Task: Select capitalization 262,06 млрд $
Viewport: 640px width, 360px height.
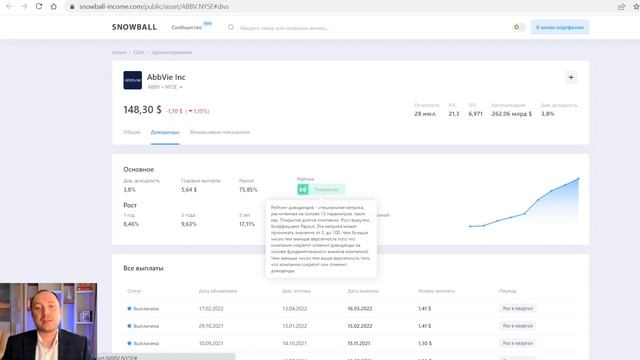Action: (511, 114)
